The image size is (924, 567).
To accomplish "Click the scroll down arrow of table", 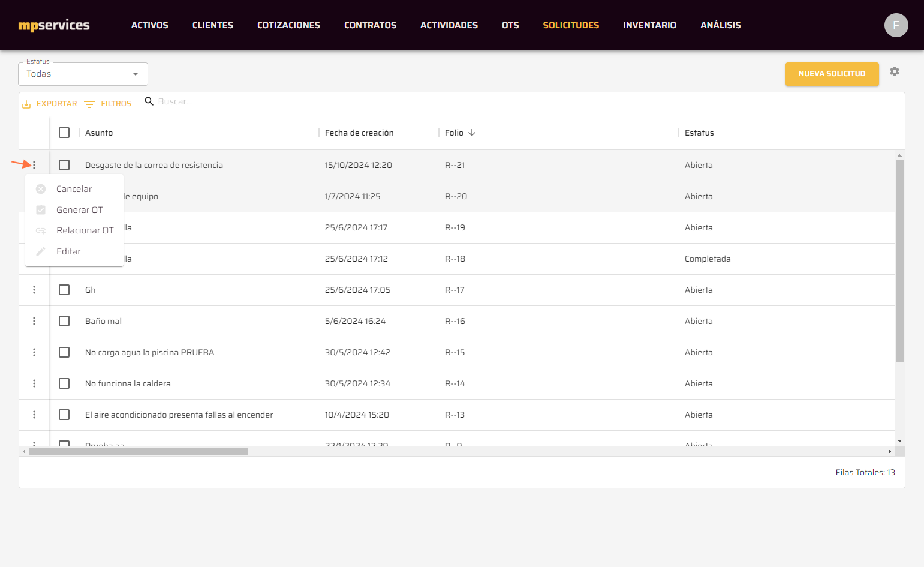I will point(899,441).
